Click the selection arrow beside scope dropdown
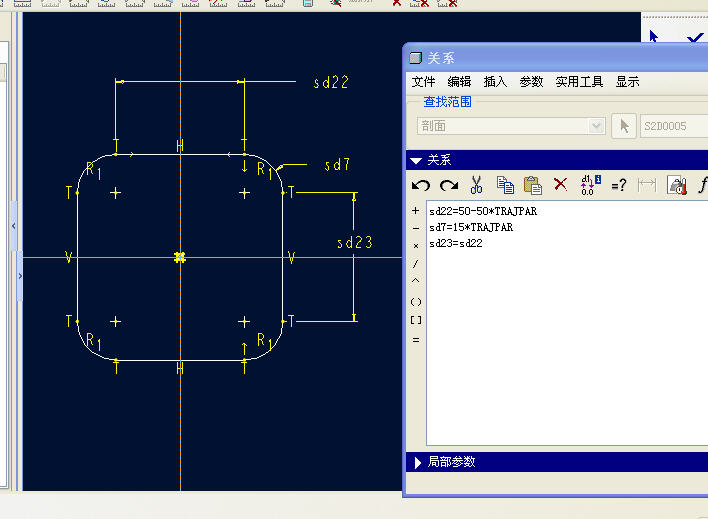This screenshot has width=708, height=519. tap(624, 126)
